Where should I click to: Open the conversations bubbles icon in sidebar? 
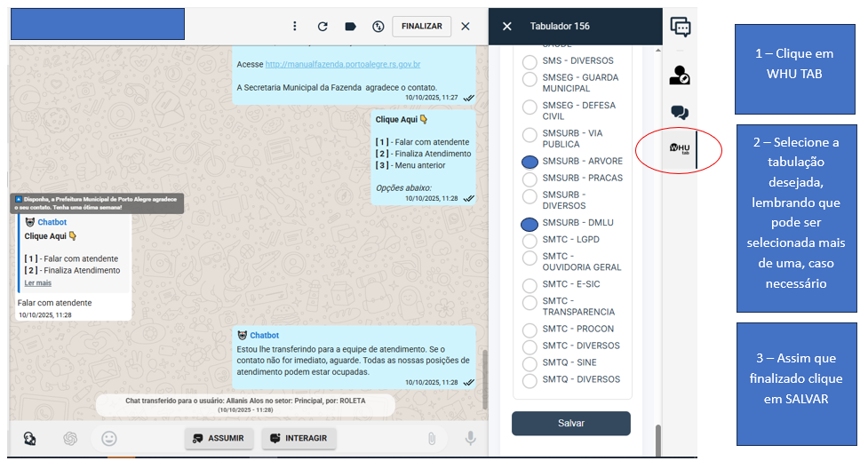[x=680, y=113]
